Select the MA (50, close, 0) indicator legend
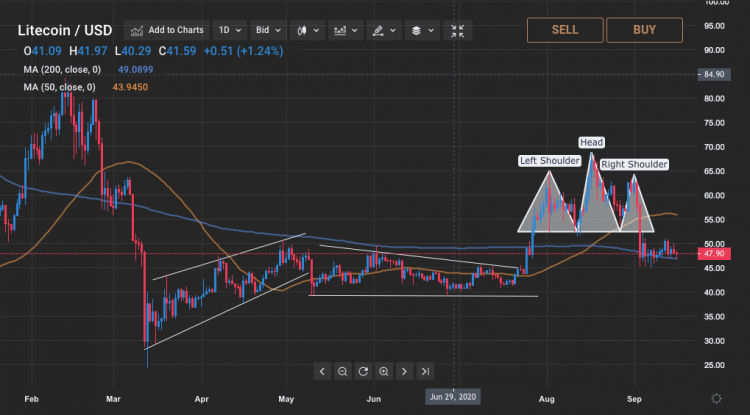Image resolution: width=750 pixels, height=415 pixels. pos(59,87)
